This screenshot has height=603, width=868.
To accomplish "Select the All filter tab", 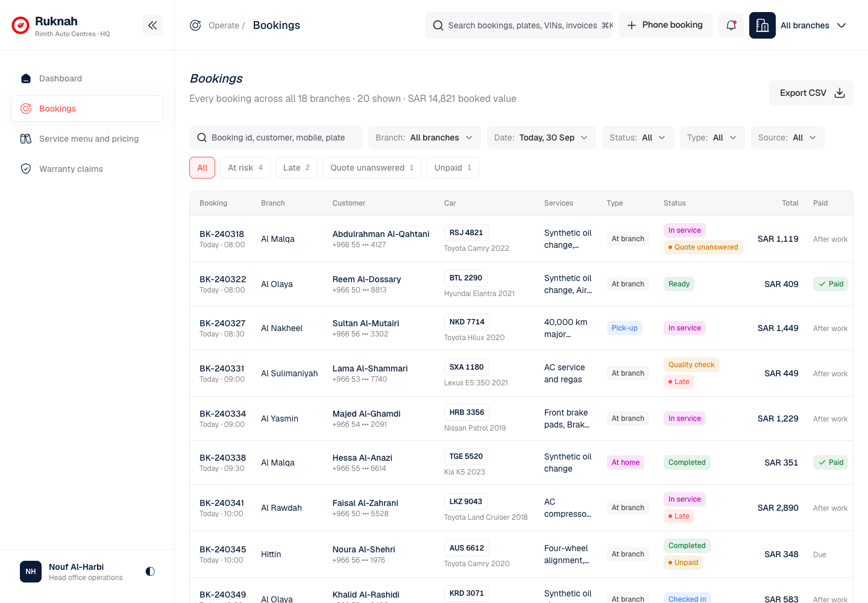I will (x=203, y=168).
